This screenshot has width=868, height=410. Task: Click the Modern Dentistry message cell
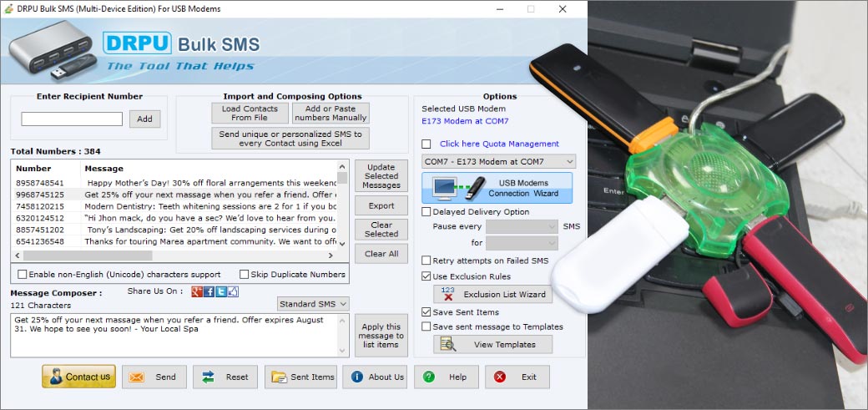[209, 206]
